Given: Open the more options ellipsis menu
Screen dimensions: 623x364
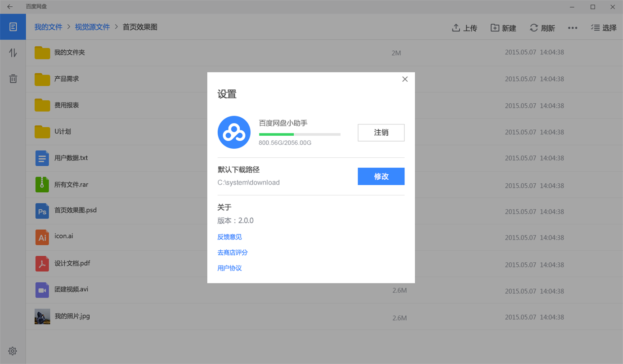Looking at the screenshot, I should 573,28.
